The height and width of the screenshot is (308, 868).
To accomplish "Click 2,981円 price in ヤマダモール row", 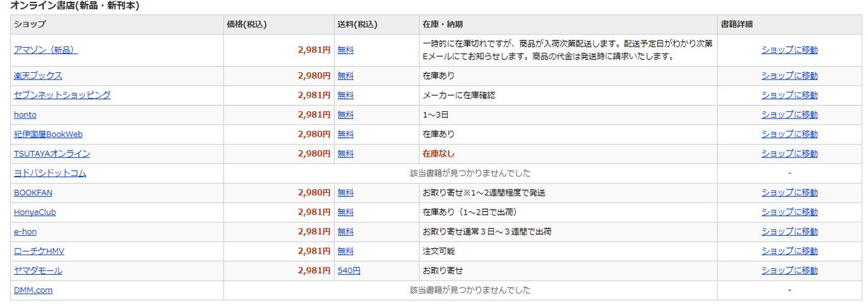I will coord(314,270).
